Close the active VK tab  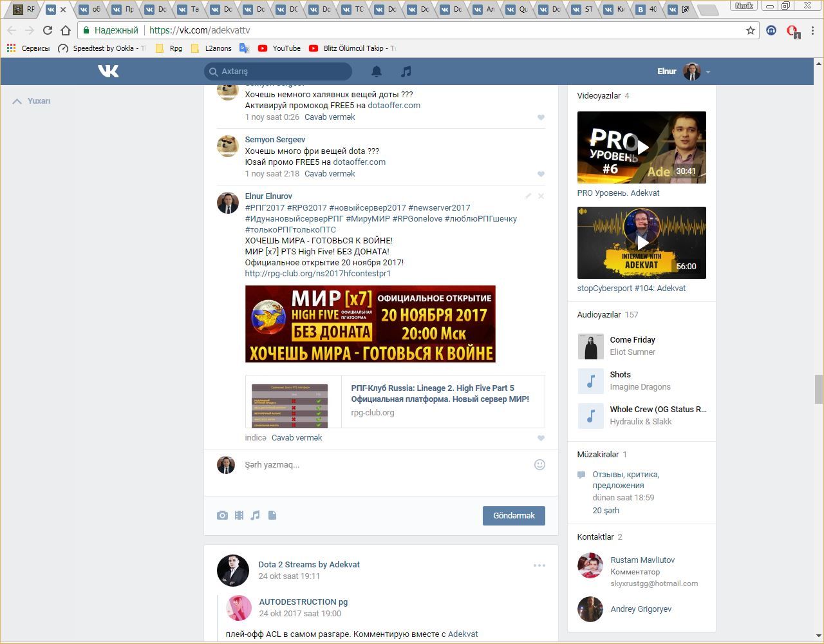[x=63, y=10]
